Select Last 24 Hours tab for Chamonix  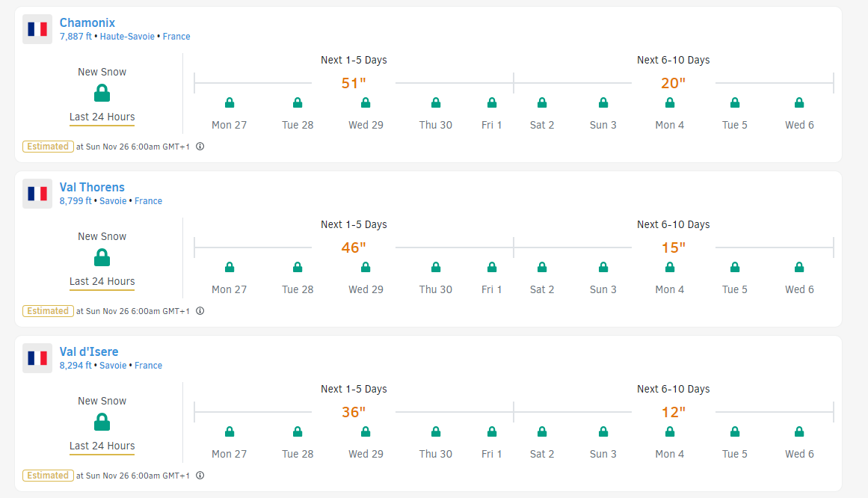click(x=102, y=117)
